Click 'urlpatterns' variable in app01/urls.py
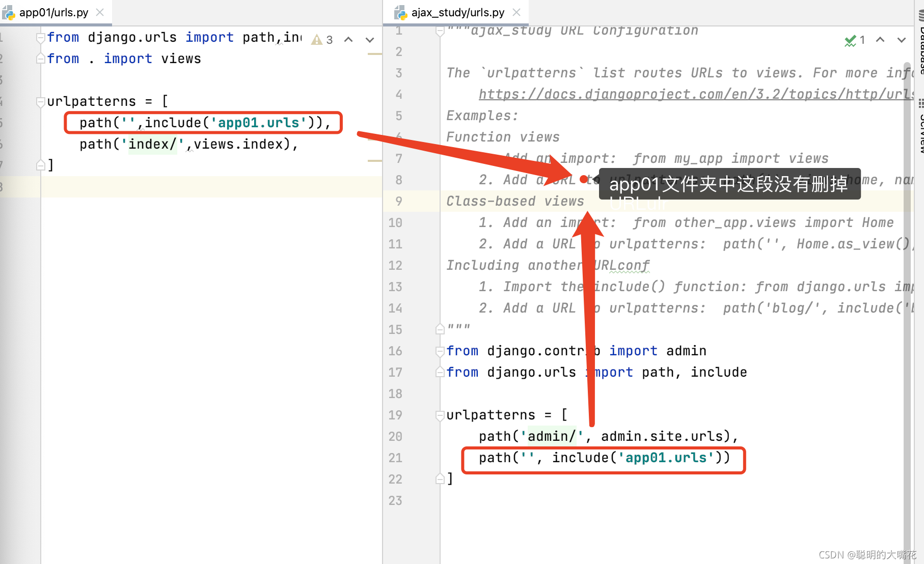 [92, 101]
